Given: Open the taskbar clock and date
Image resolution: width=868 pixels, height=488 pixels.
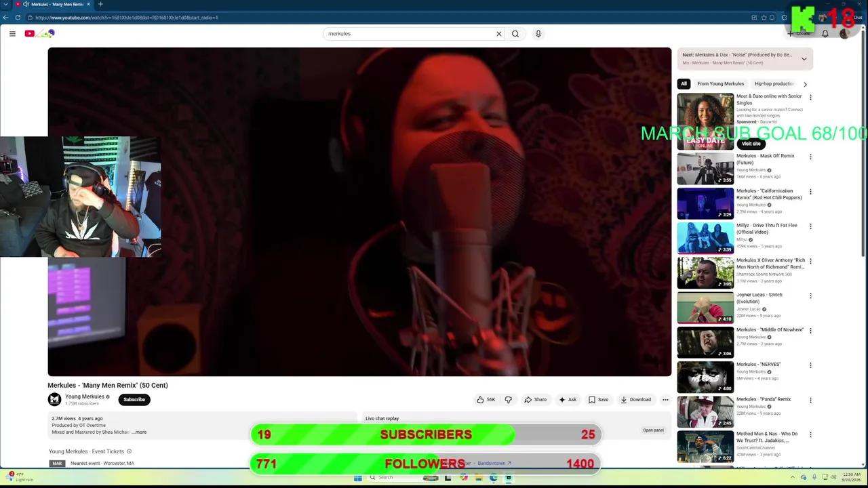Looking at the screenshot, I should click(x=852, y=477).
